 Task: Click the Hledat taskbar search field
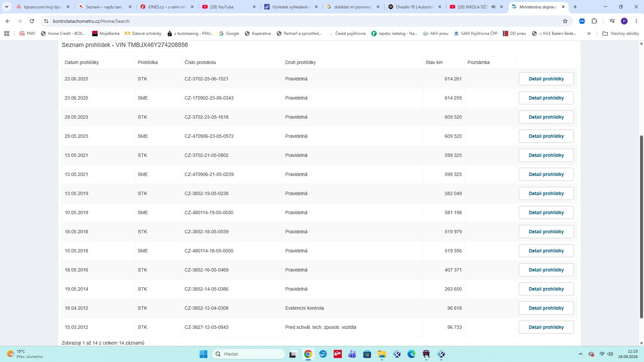(x=249, y=354)
